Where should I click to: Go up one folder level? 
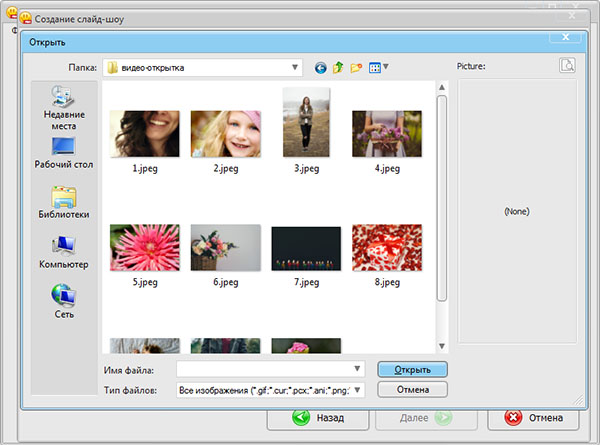pyautogui.click(x=338, y=68)
